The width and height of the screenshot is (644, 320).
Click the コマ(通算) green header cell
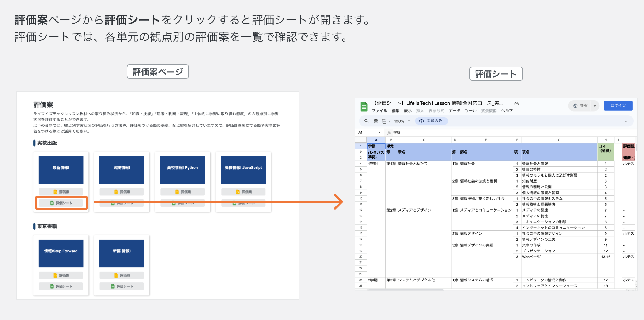tap(606, 152)
